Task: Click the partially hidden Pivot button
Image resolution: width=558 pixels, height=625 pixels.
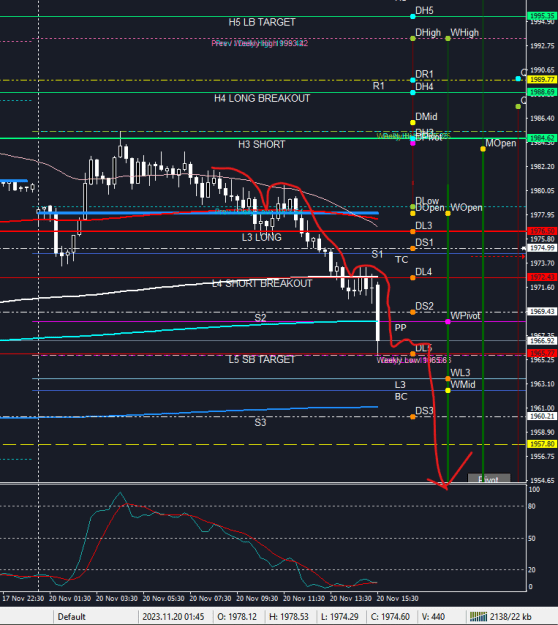Action: 489,478
